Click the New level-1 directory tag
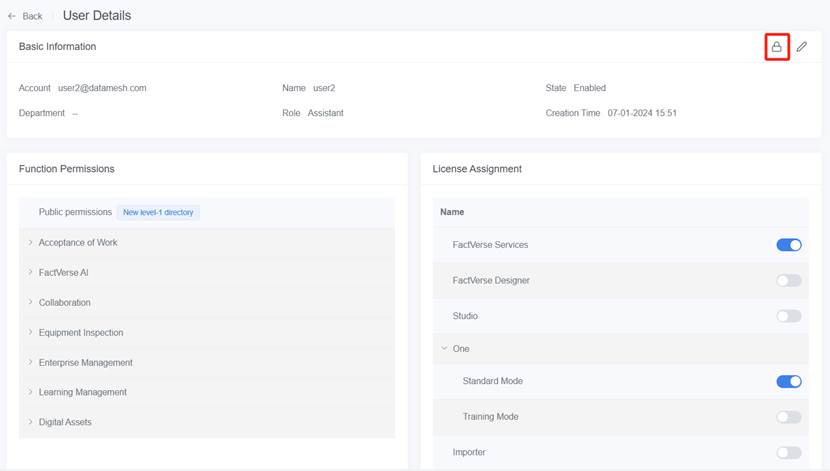830x471 pixels. (x=159, y=213)
